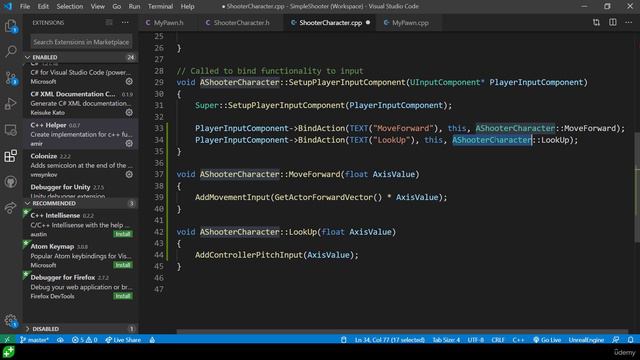
Task: Click the editor vertical scrollbar
Action: pos(637,188)
